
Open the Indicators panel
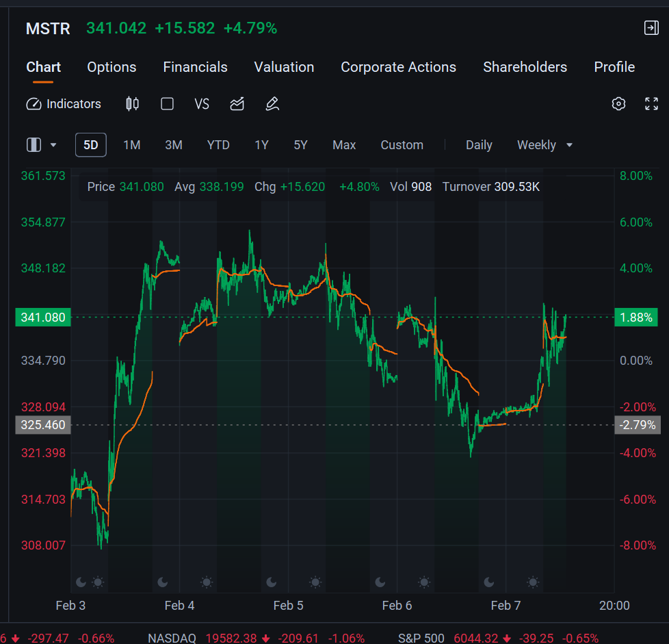[64, 104]
